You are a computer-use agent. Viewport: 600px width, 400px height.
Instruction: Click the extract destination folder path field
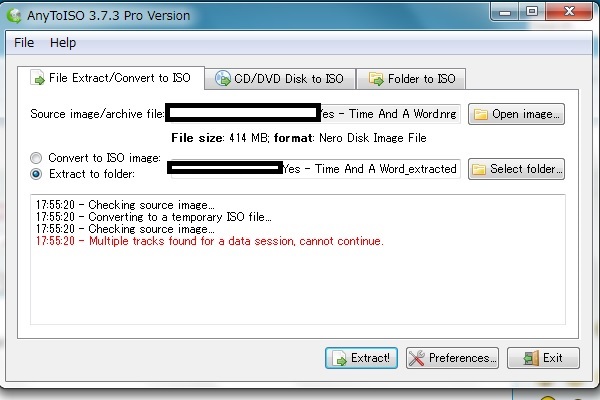coord(370,169)
